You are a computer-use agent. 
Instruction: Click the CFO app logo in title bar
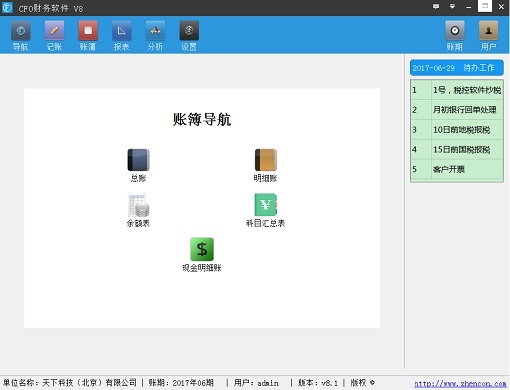7,7
